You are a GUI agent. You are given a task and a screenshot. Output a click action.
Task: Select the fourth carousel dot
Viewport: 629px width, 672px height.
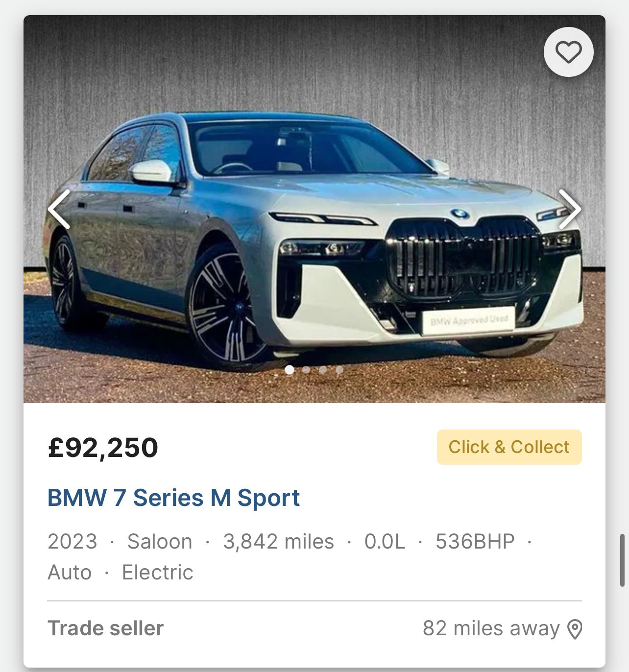click(x=339, y=370)
